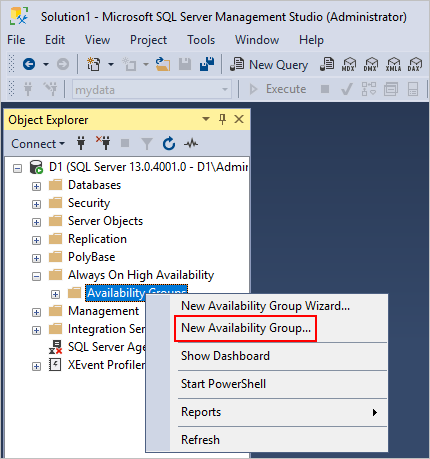This screenshot has height=459, width=430.
Task: Click the Query Options icon
Action: click(x=391, y=89)
